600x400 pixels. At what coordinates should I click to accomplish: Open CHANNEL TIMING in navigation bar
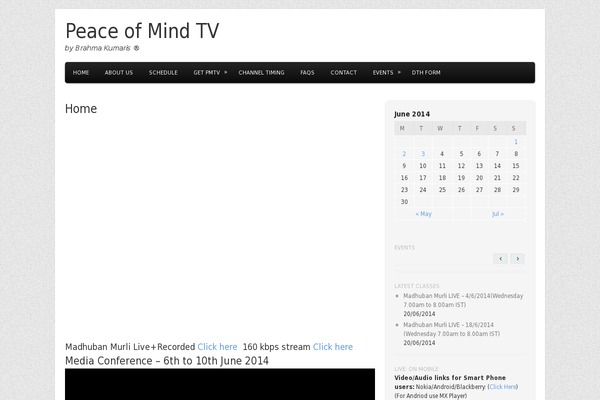point(261,72)
